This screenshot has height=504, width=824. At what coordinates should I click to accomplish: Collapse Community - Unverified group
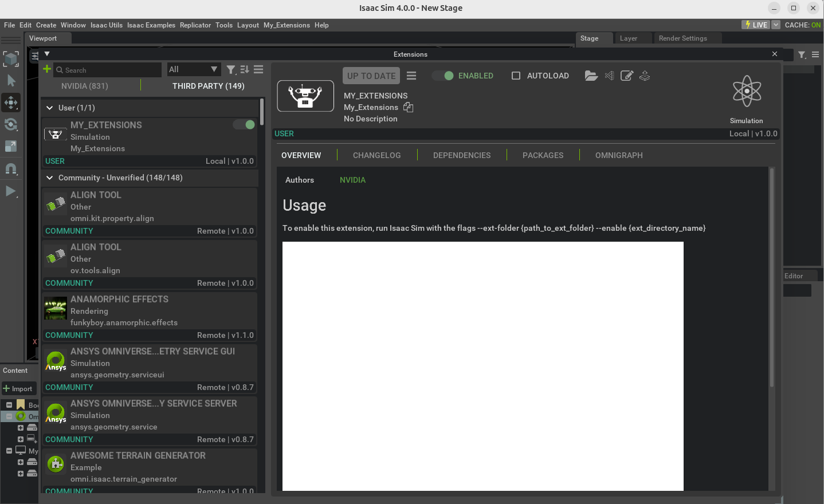click(50, 178)
